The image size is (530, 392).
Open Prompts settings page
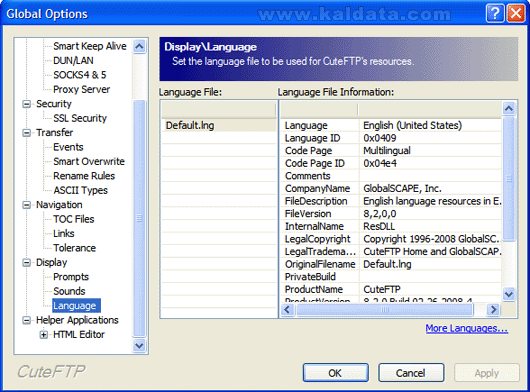pyautogui.click(x=71, y=277)
